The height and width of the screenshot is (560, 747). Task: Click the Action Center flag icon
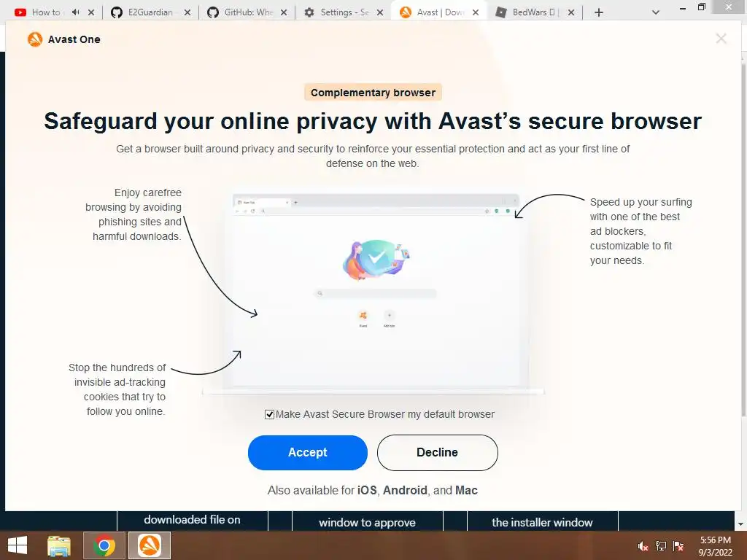[678, 546]
